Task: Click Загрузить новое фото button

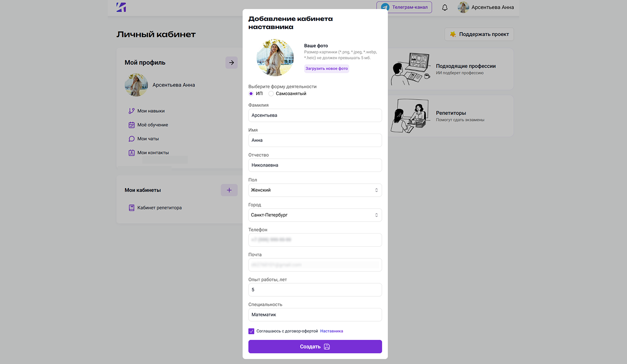Action: tap(326, 69)
